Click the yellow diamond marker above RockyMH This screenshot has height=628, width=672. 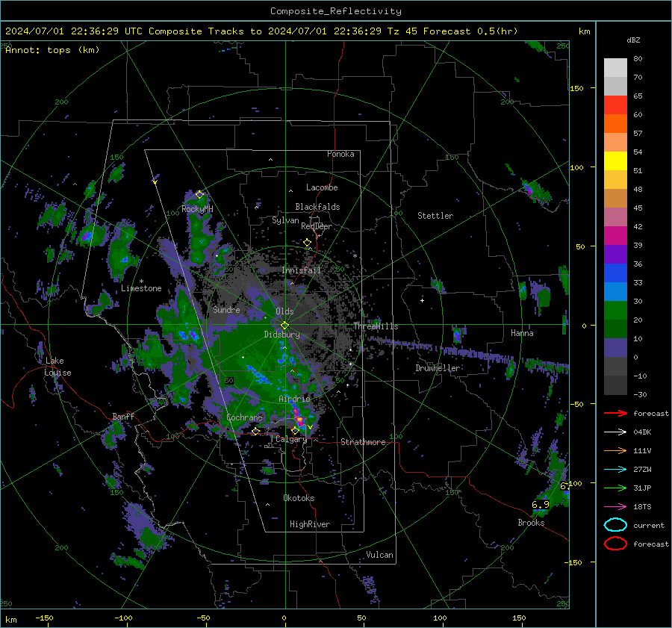pos(199,195)
